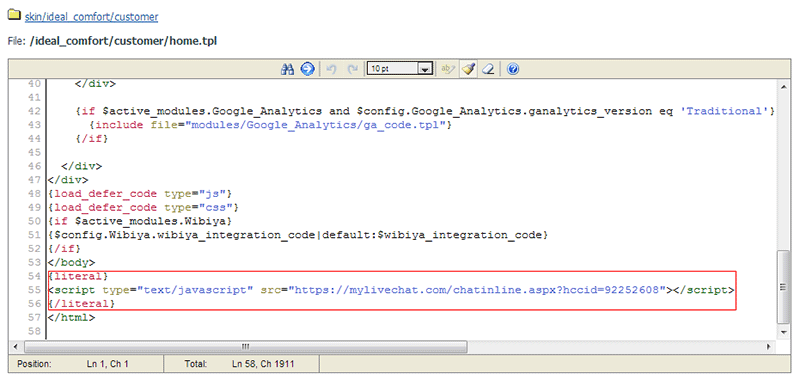Click the ga_code.tpl include line

pos(270,124)
